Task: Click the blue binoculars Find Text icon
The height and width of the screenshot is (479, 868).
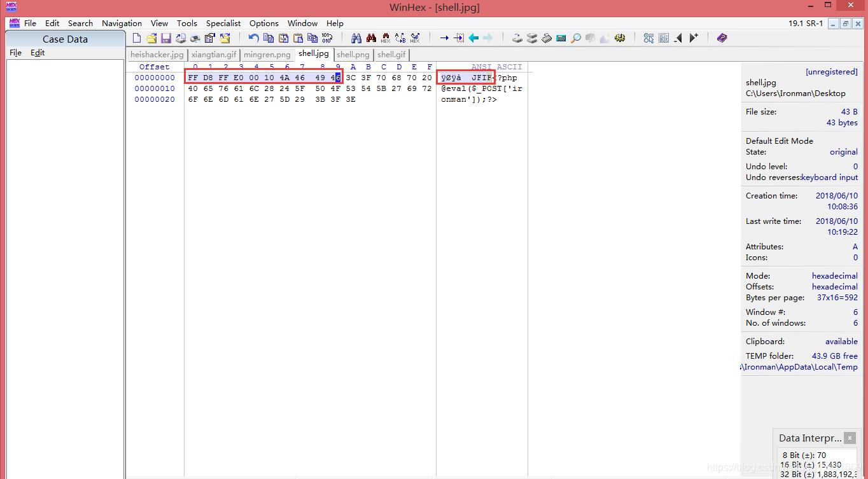Action: click(x=356, y=38)
